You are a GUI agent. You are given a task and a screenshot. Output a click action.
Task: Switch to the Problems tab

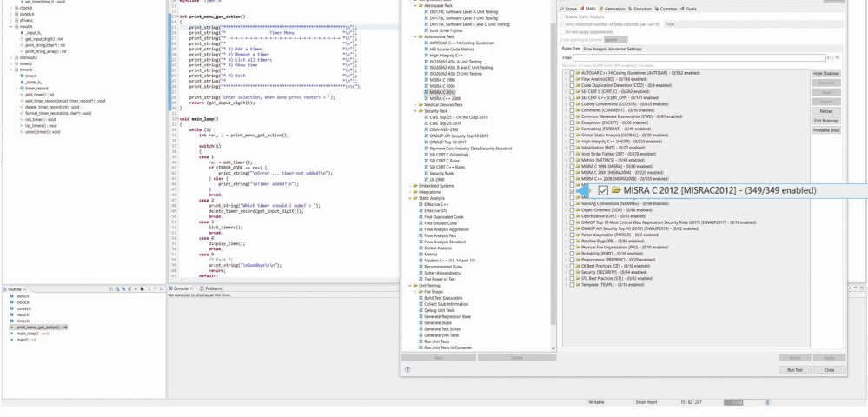pyautogui.click(x=213, y=288)
